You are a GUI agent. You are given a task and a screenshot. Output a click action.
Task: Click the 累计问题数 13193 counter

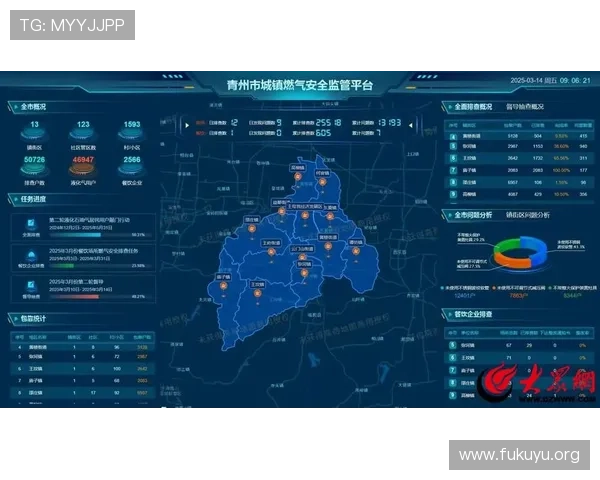pos(377,122)
